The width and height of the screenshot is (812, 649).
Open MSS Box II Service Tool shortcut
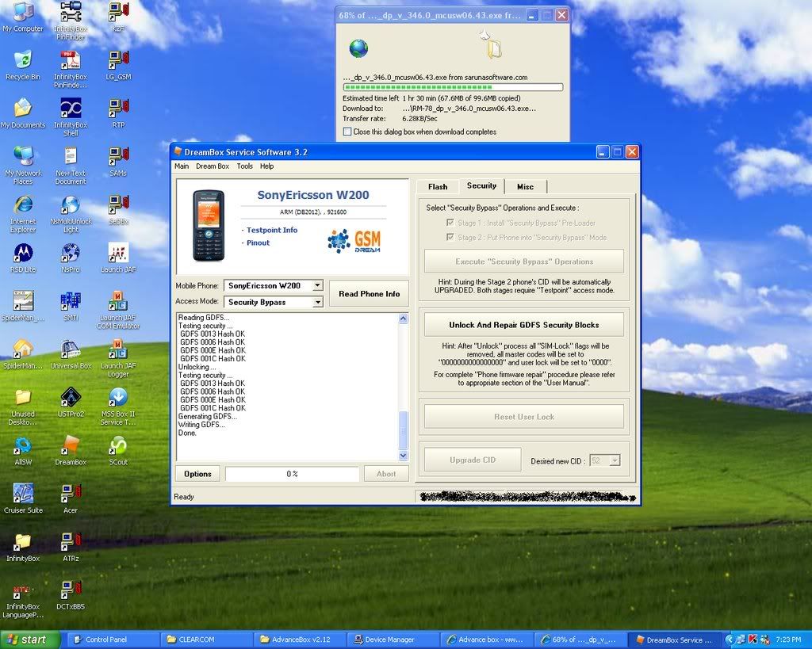point(119,406)
